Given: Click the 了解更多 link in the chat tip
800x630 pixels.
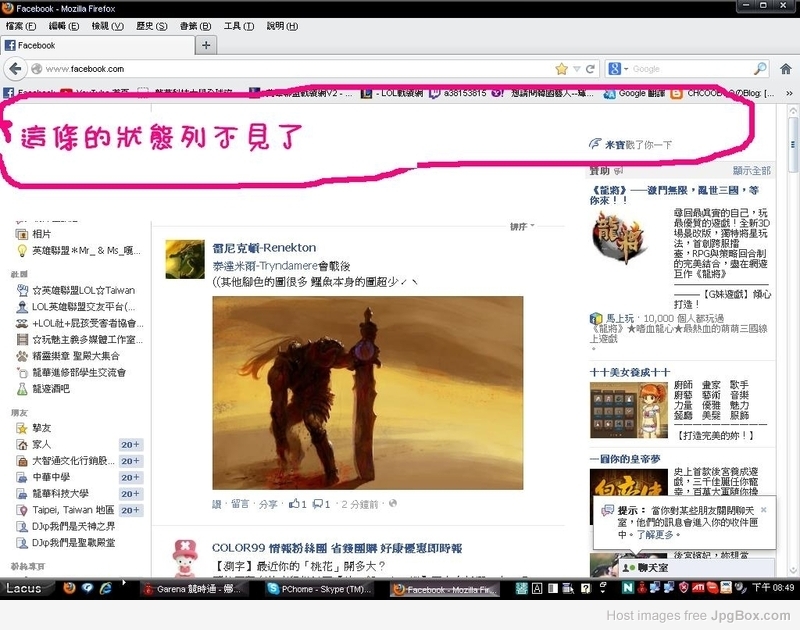Looking at the screenshot, I should click(x=657, y=534).
